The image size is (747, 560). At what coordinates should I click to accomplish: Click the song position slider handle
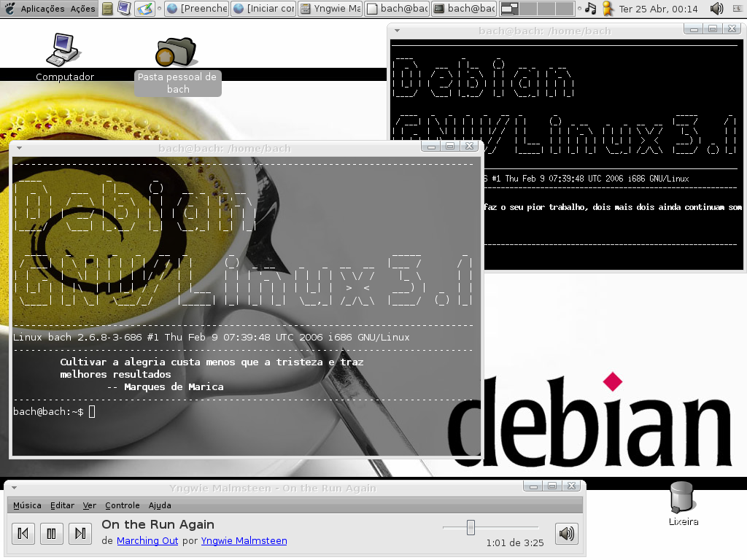(471, 527)
